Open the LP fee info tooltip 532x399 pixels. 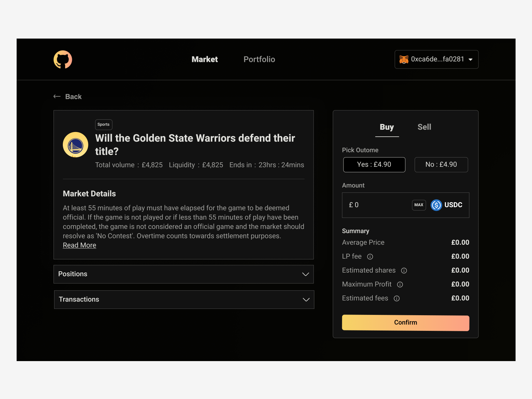point(370,256)
